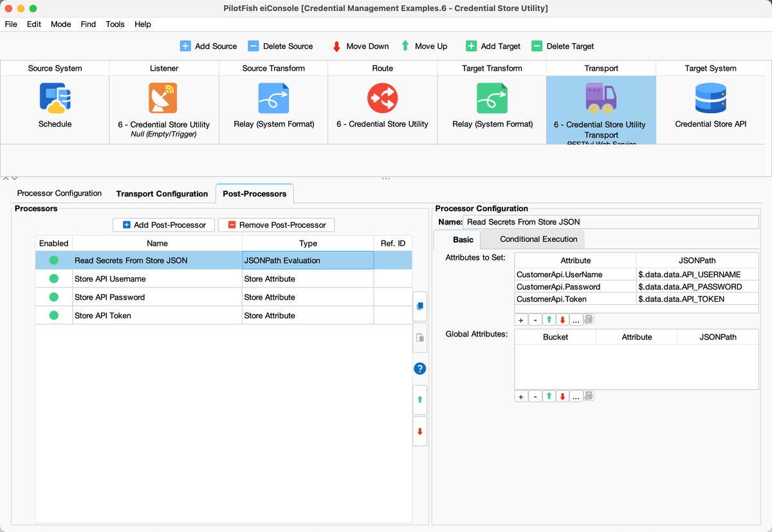Click the Ref. ID column header
This screenshot has height=532, width=772.
click(x=392, y=243)
